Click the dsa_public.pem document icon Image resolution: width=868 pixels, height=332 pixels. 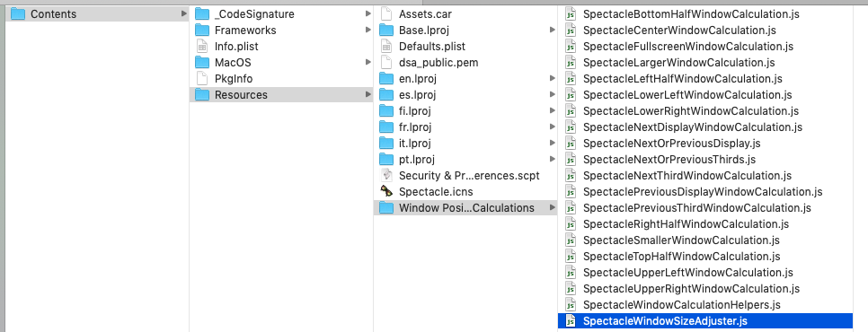point(386,63)
